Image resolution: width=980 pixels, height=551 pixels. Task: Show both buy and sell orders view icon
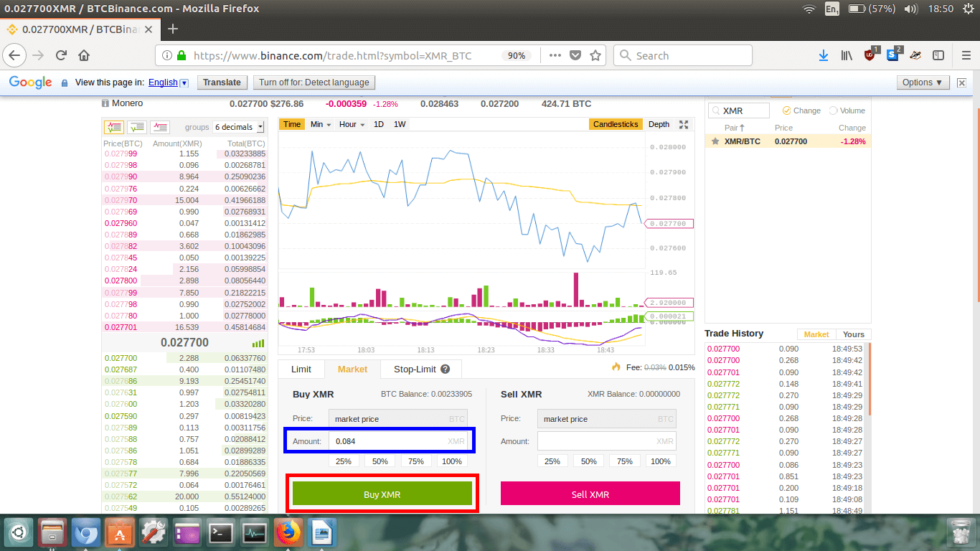pos(114,127)
